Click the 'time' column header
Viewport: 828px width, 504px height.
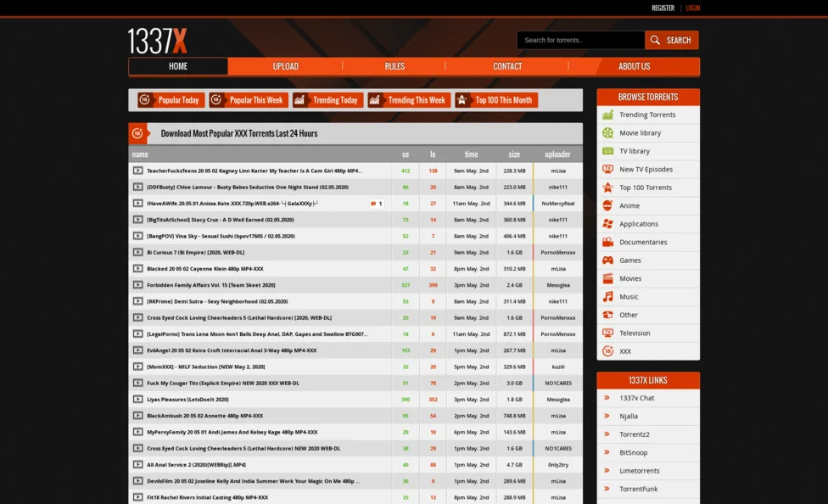pyautogui.click(x=471, y=154)
